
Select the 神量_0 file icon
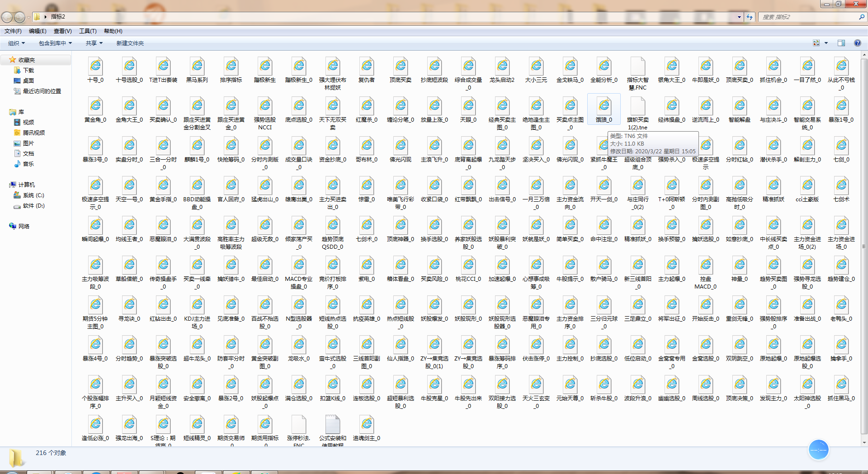pos(740,265)
